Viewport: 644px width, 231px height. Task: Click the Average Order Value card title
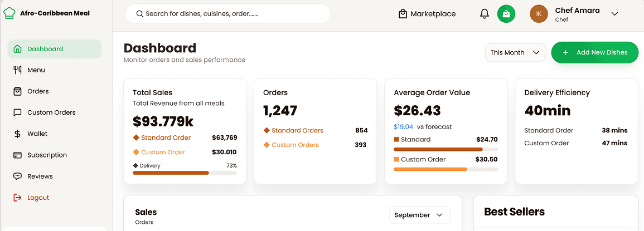click(432, 93)
